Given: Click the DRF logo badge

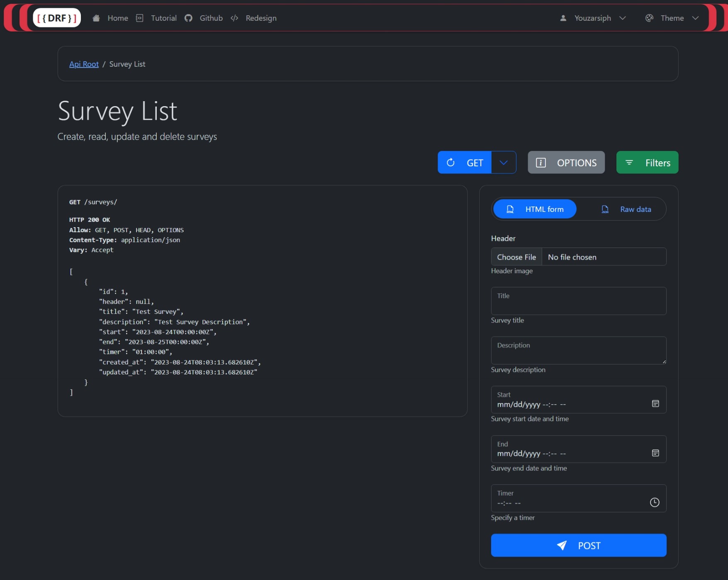Looking at the screenshot, I should coord(57,18).
